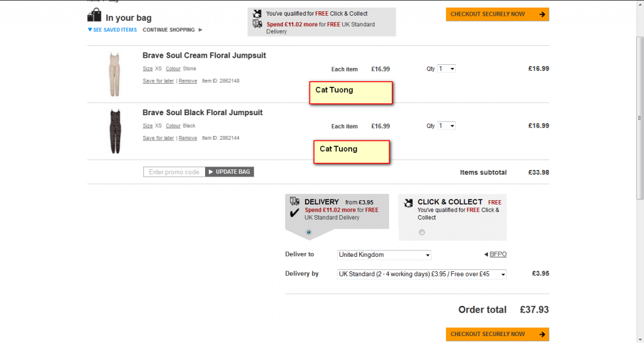Click the Update Bag button
Image resolution: width=644 pixels, height=343 pixels.
coord(230,172)
